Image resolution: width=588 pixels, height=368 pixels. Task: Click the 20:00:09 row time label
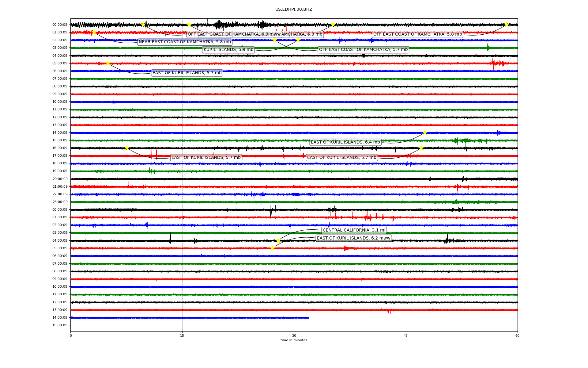pyautogui.click(x=60, y=179)
